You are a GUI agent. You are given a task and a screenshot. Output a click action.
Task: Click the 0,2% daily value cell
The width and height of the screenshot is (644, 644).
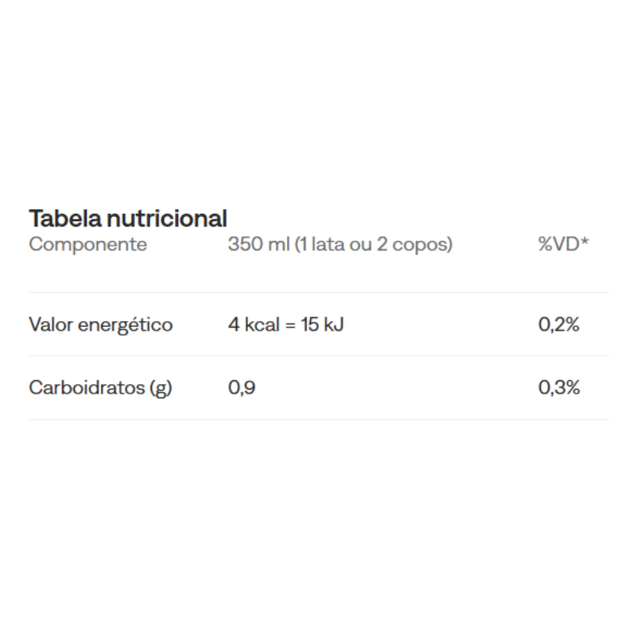(x=559, y=324)
